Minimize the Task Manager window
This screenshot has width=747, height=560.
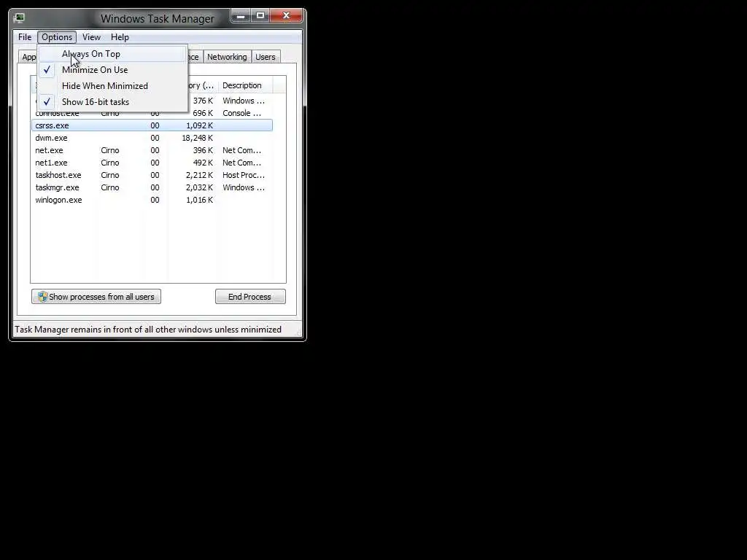pos(241,16)
